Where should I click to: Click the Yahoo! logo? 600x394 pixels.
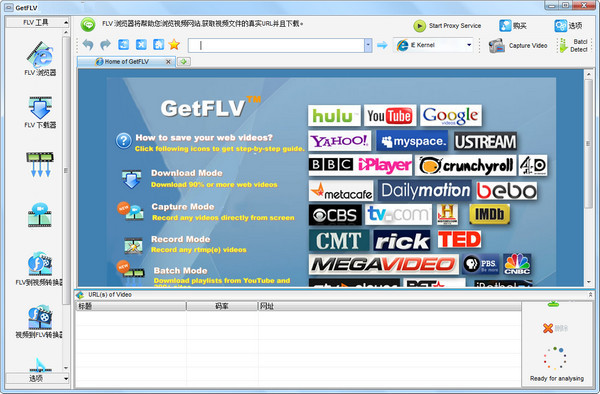[x=340, y=141]
